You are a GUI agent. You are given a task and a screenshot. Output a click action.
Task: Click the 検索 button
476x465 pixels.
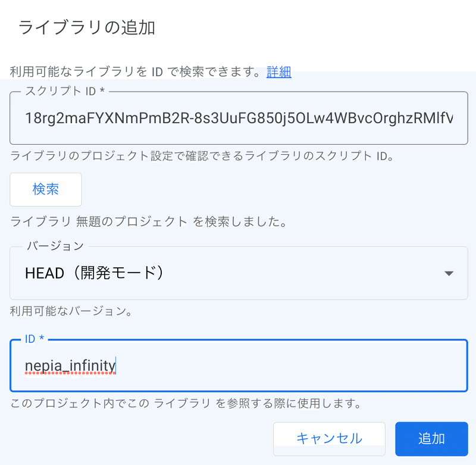click(x=46, y=189)
